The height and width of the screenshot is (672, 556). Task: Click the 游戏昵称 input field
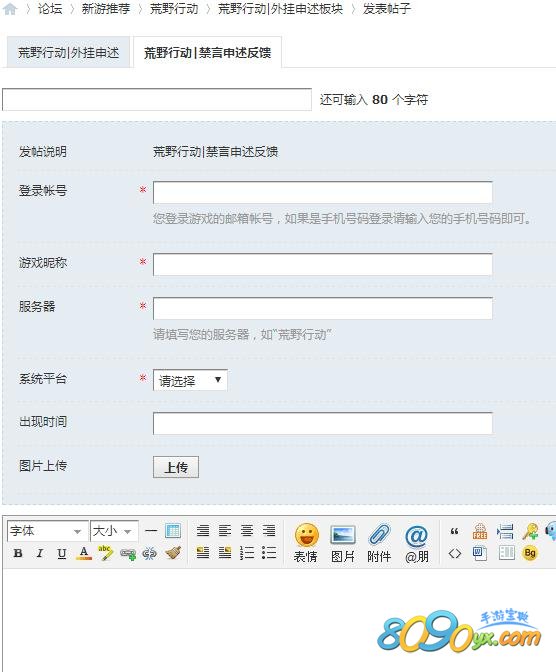322,264
